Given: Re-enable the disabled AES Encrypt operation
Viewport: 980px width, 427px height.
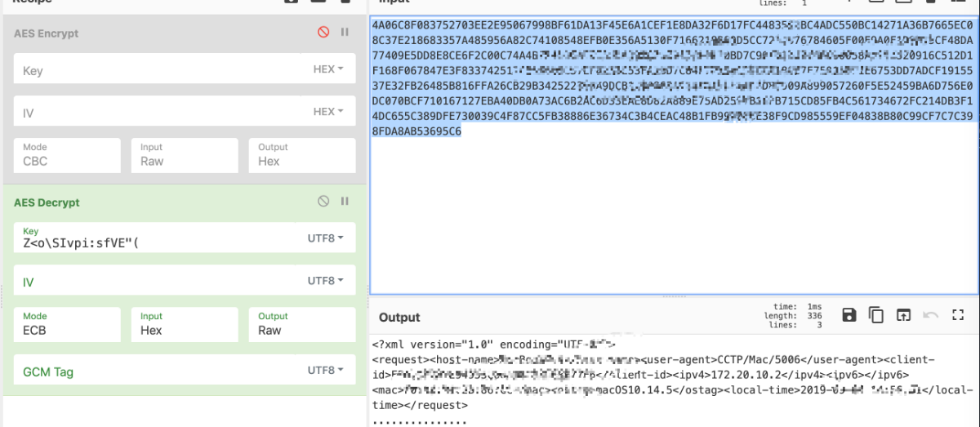Looking at the screenshot, I should [323, 33].
